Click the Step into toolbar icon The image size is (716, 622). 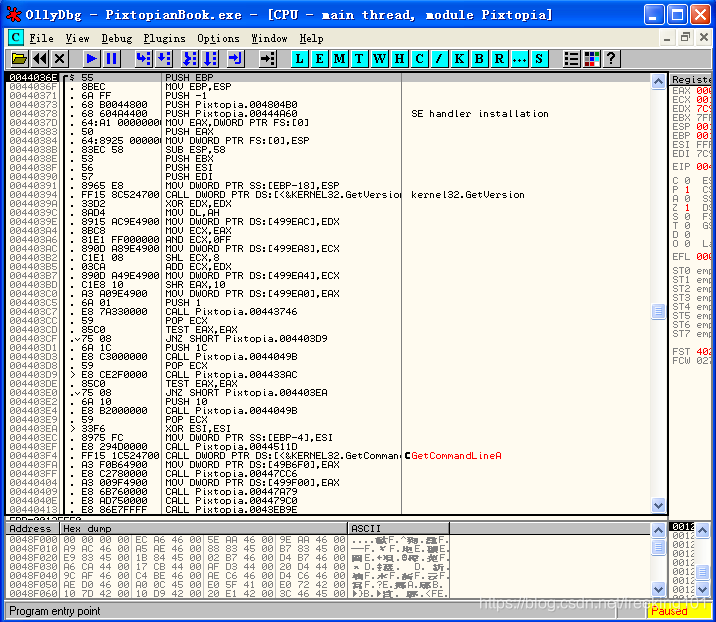143,58
